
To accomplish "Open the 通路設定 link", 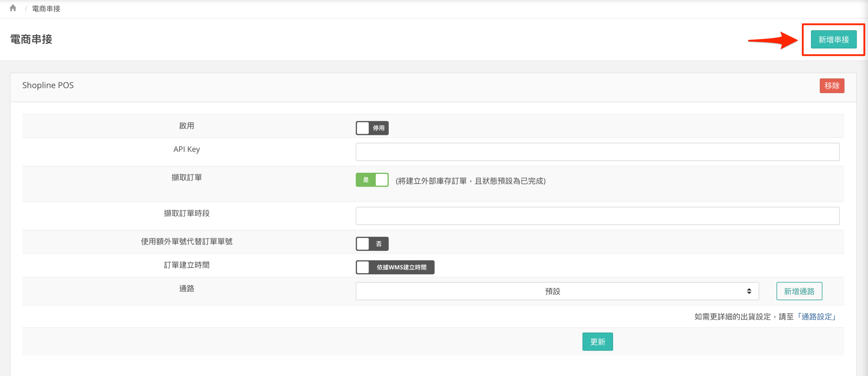I will pos(816,317).
